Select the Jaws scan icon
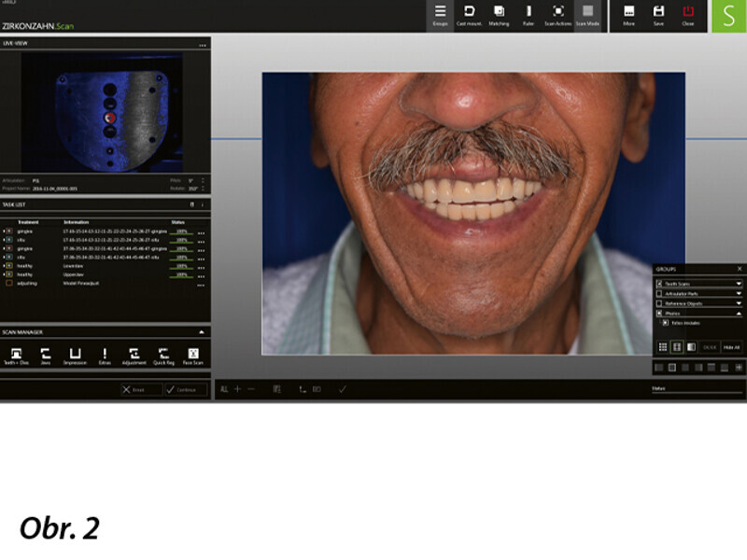The image size is (747, 560). pyautogui.click(x=45, y=356)
